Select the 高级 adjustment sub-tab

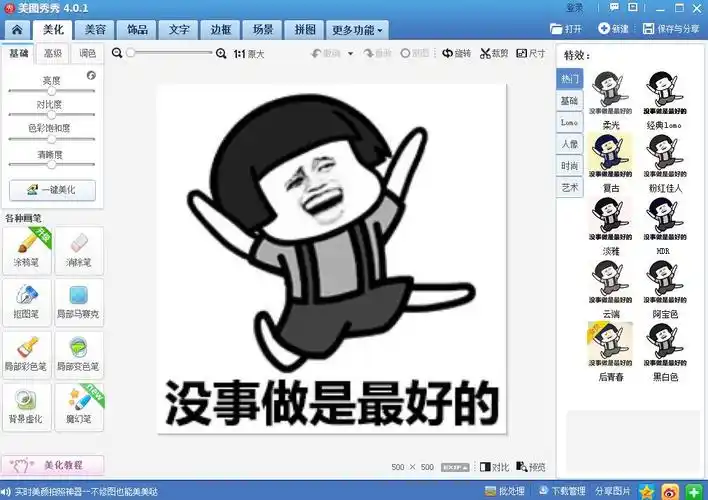tap(53, 53)
